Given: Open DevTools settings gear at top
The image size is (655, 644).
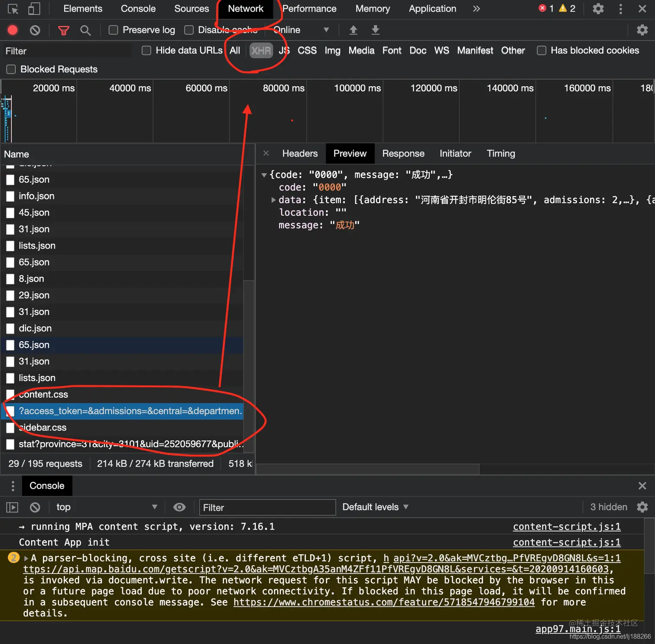Looking at the screenshot, I should (598, 9).
